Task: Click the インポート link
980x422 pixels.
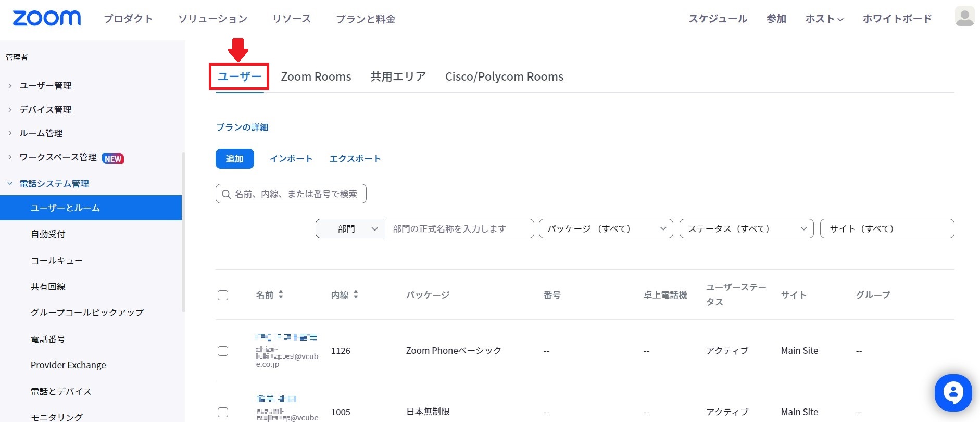Action: point(291,159)
